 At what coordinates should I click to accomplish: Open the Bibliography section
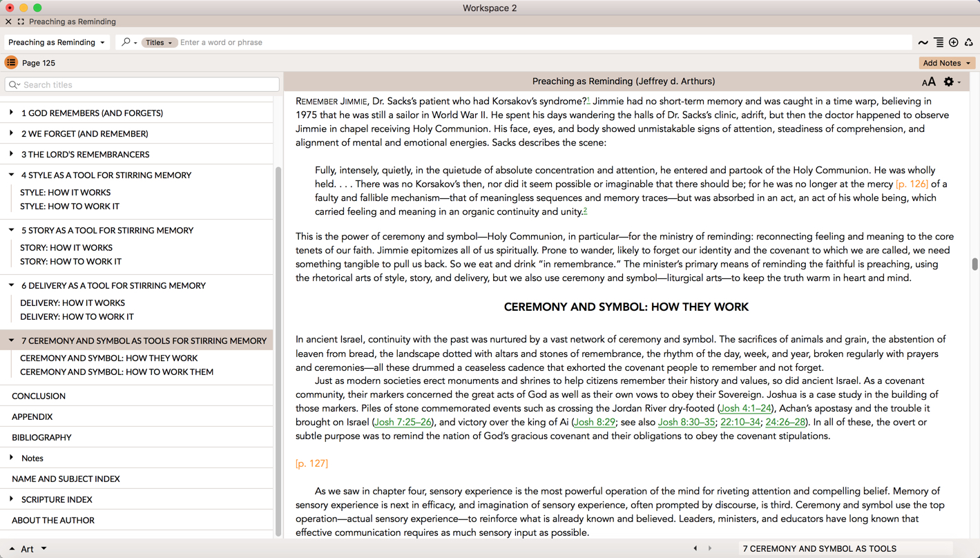(x=41, y=437)
